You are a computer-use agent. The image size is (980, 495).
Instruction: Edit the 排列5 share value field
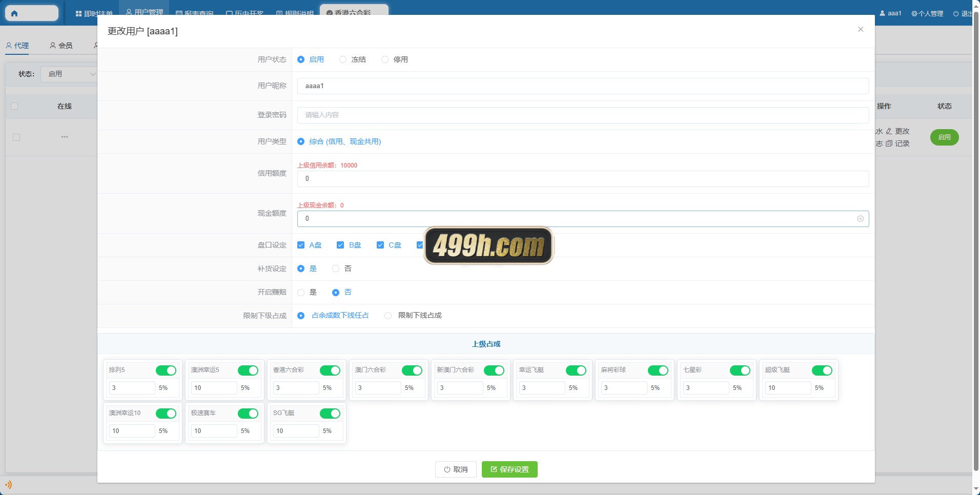point(132,388)
